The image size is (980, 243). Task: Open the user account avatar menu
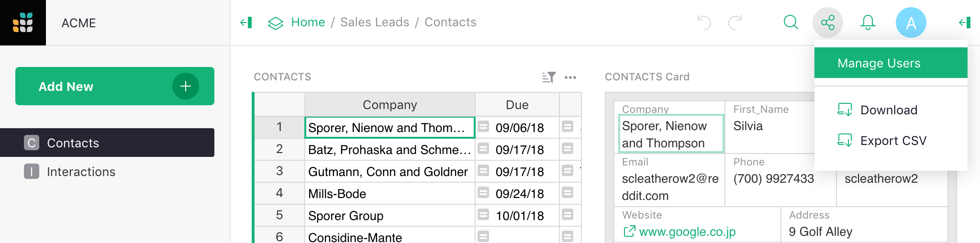(x=911, y=22)
